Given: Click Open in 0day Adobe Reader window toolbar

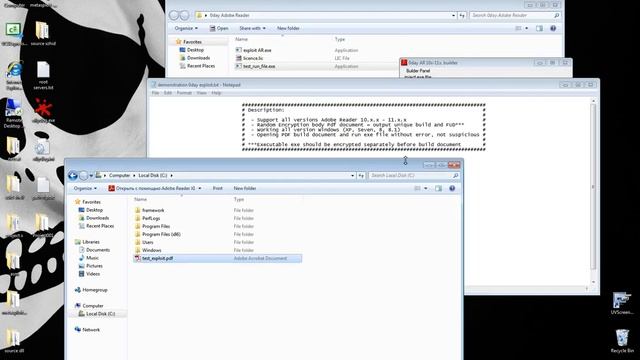Looking at the screenshot, I should tap(219, 28).
